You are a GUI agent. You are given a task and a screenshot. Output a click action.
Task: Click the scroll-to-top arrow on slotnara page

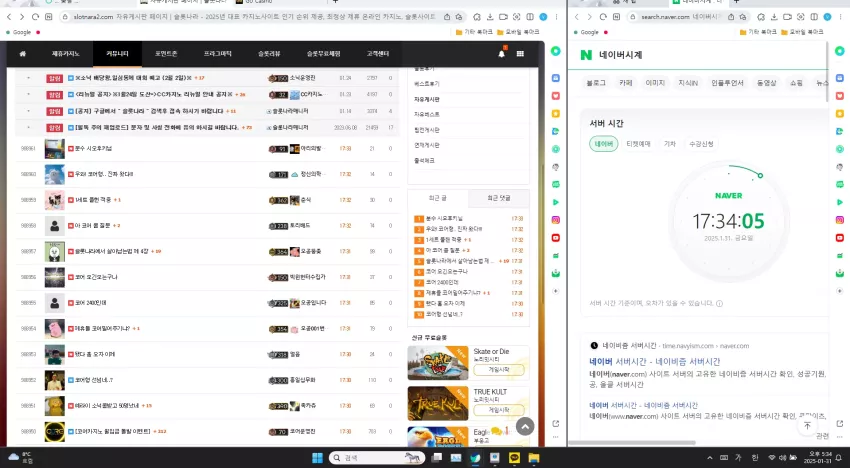coord(525,427)
